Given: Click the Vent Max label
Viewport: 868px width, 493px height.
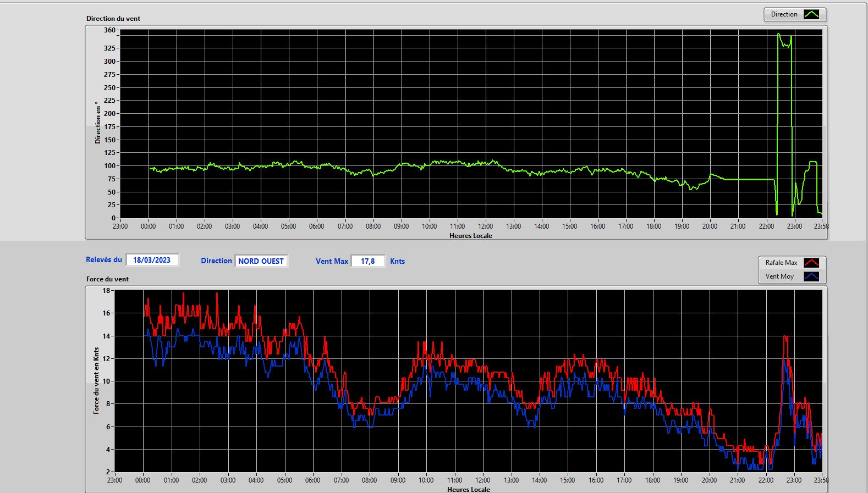Looking at the screenshot, I should 332,262.
